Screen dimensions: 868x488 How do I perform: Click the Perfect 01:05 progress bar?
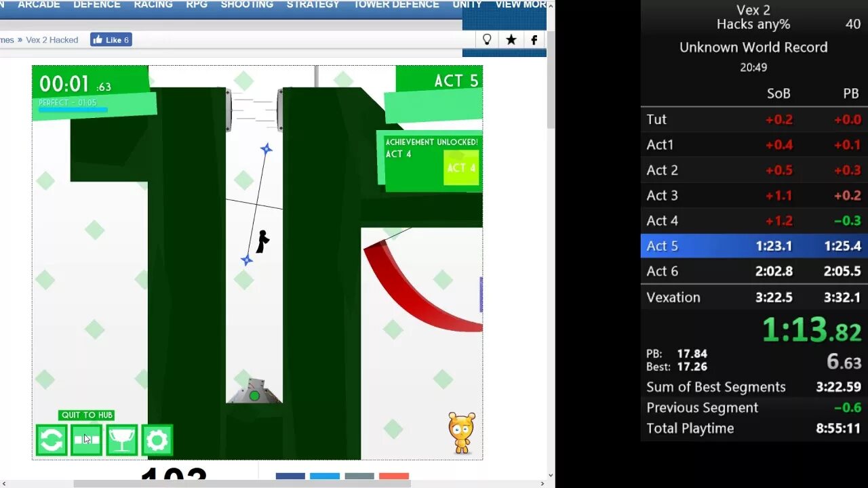pos(73,108)
